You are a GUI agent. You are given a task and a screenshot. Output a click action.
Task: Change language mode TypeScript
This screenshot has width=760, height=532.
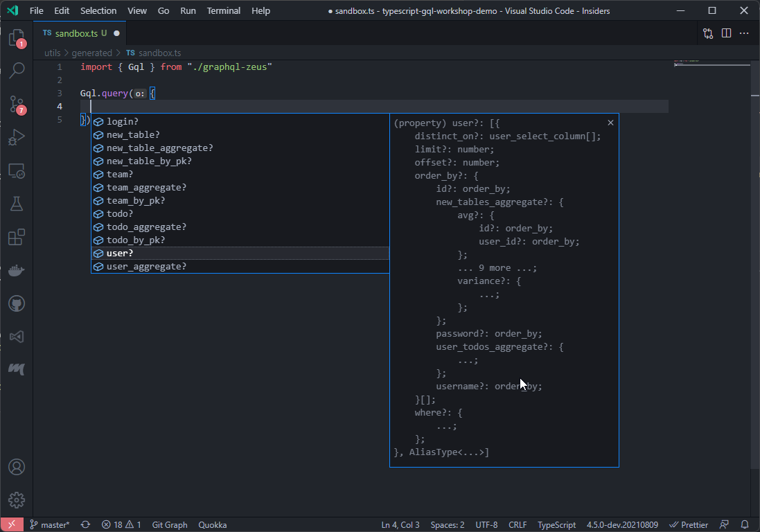click(x=556, y=525)
